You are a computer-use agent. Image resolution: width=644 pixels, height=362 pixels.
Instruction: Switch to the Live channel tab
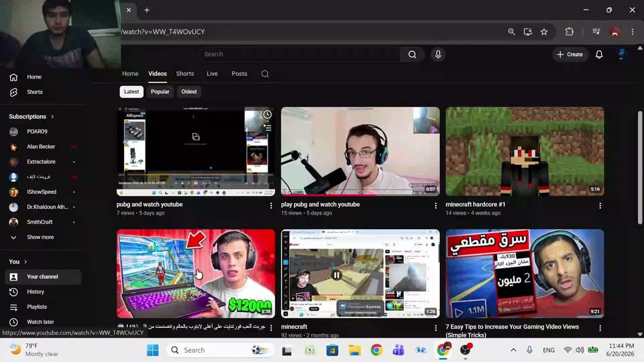tap(212, 73)
